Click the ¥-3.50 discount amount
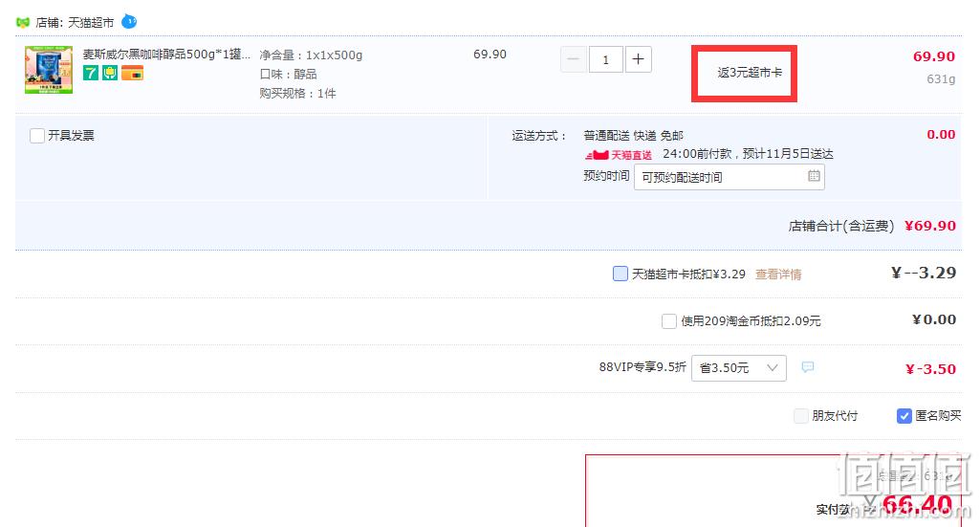Image resolution: width=980 pixels, height=527 pixels. click(930, 369)
